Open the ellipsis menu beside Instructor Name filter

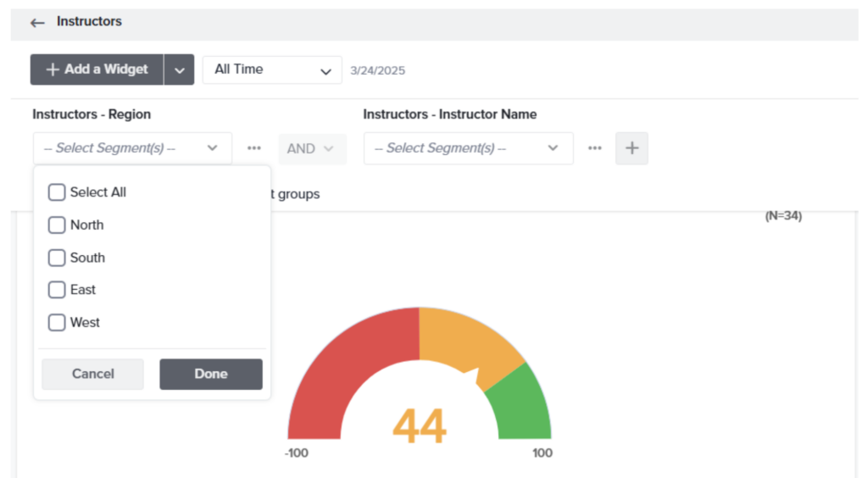[595, 148]
